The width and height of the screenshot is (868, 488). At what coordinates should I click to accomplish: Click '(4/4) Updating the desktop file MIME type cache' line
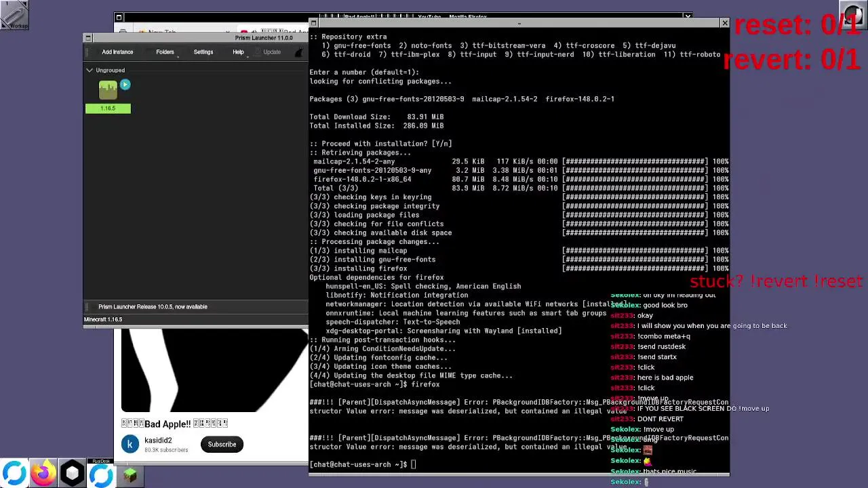[x=411, y=375]
